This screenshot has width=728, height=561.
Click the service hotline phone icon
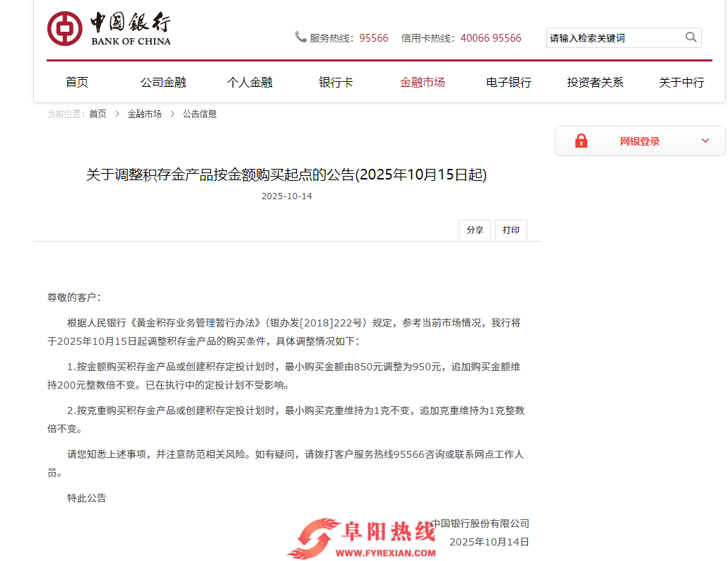(300, 37)
